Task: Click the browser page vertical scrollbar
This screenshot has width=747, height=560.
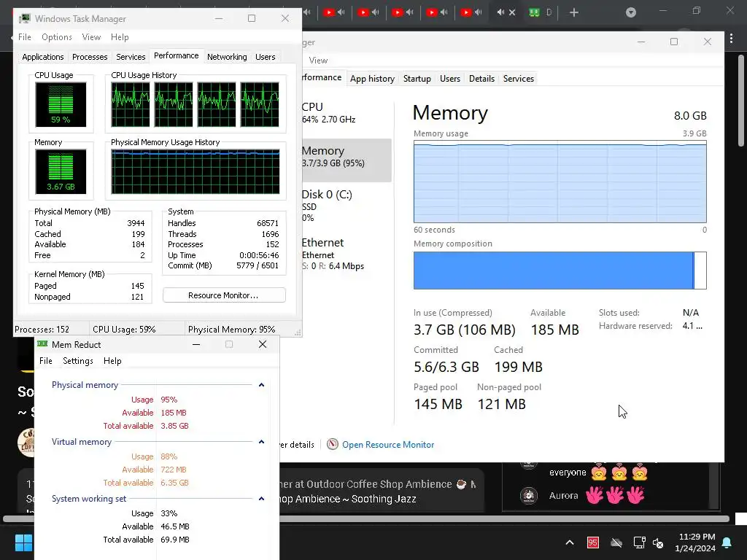Action: pos(741,100)
